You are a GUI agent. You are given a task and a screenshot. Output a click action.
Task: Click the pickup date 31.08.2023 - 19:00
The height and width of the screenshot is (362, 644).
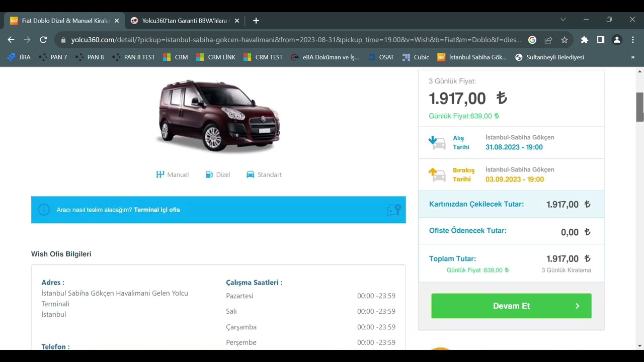coord(514,147)
